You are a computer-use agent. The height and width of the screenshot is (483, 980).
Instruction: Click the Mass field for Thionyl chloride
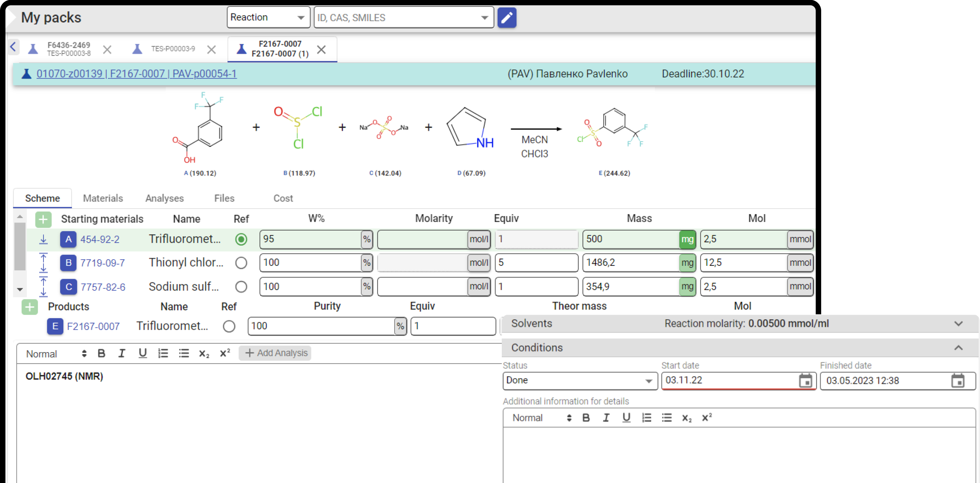coord(631,262)
